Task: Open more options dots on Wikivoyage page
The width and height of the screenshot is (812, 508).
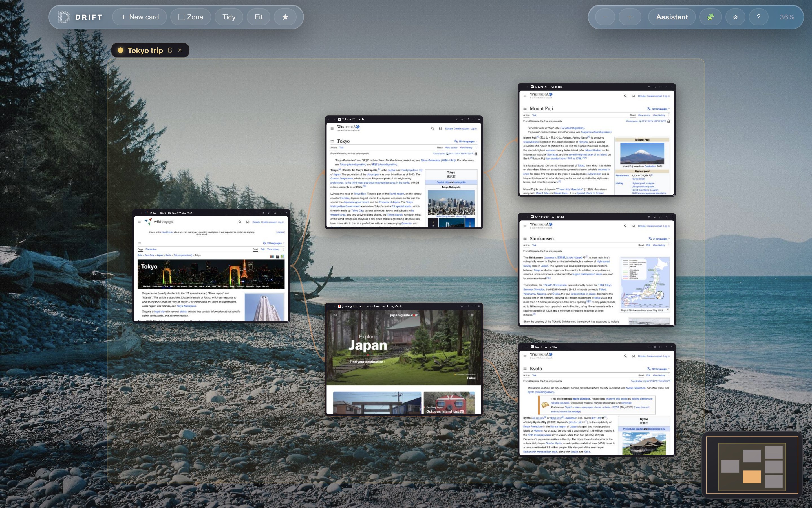Action: 283,249
